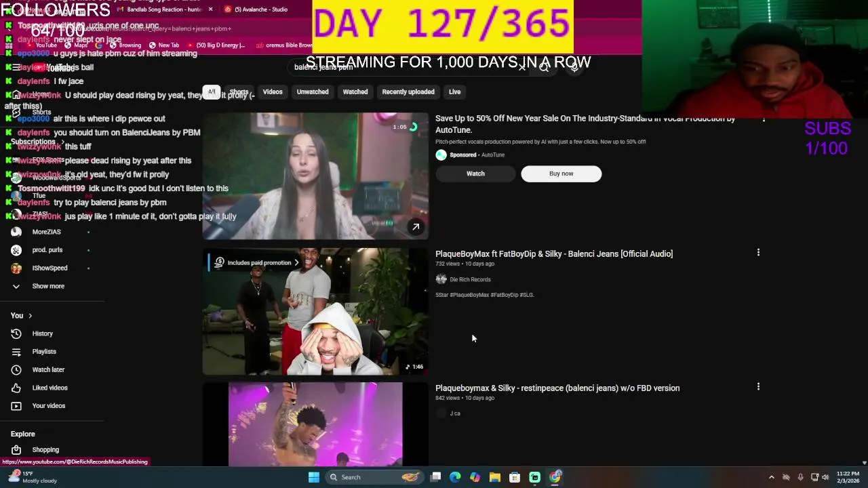The image size is (868, 488).
Task: Open Task View on the taskbar
Action: point(436,477)
